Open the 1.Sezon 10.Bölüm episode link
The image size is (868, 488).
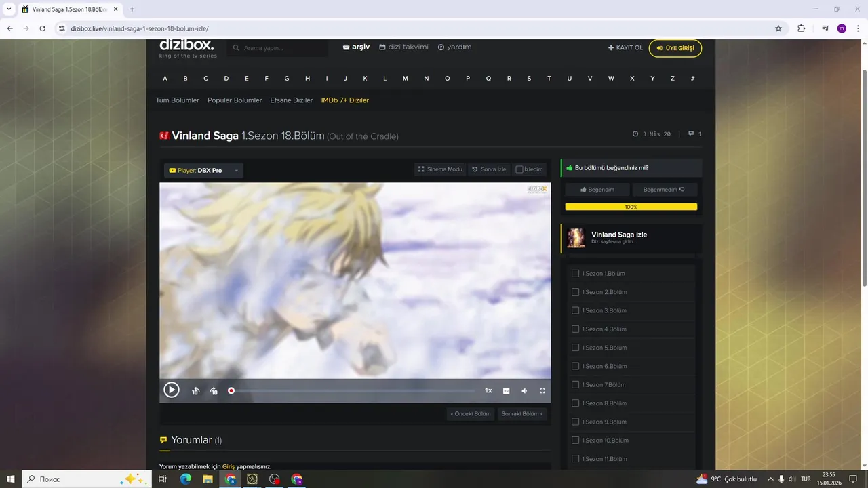pos(606,440)
